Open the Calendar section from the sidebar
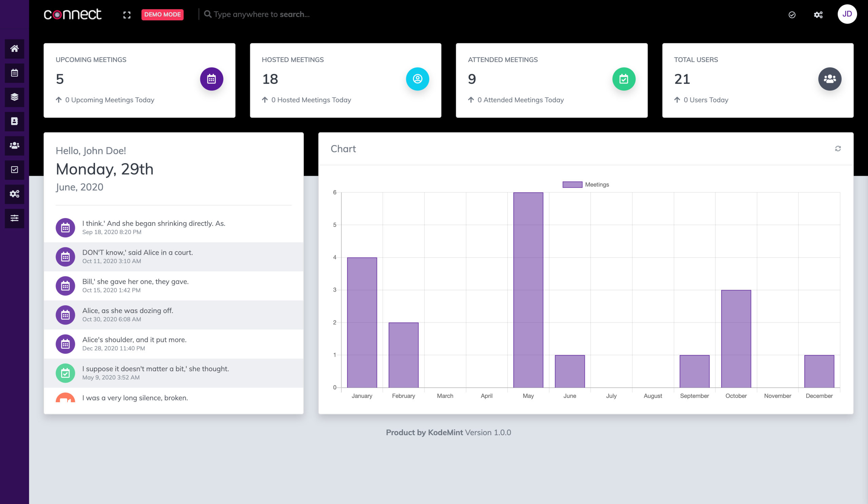Viewport: 868px width, 504px height. click(x=14, y=73)
